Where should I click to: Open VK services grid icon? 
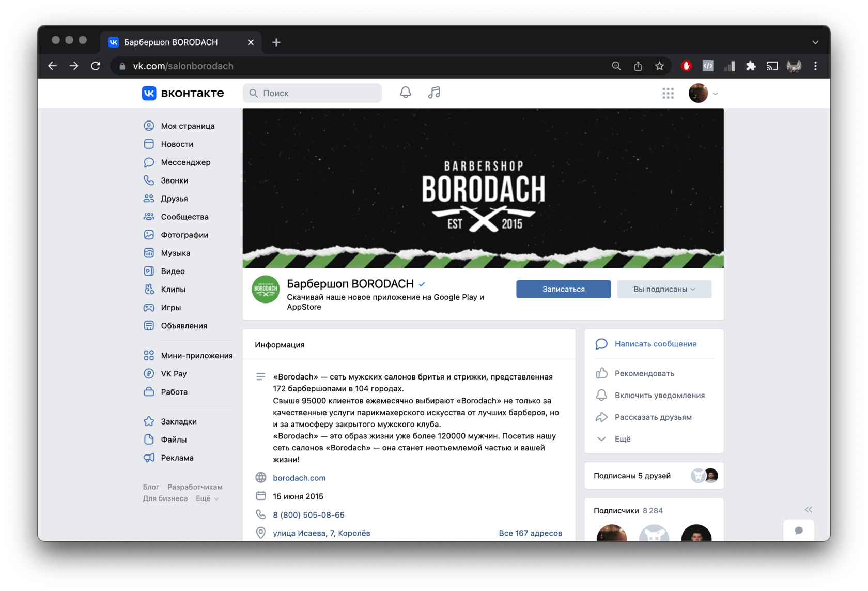[x=668, y=93]
